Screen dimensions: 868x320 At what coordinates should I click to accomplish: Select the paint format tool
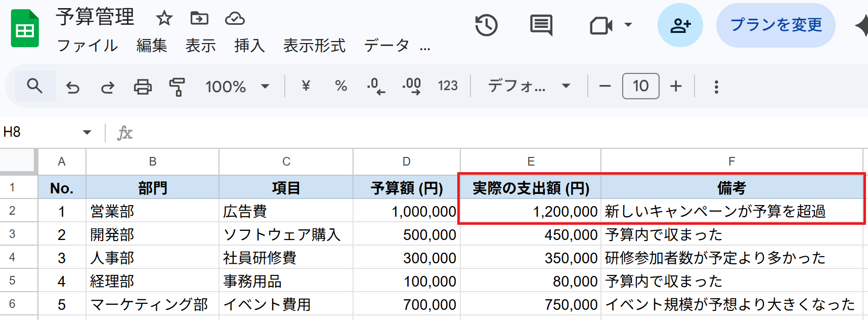point(177,87)
